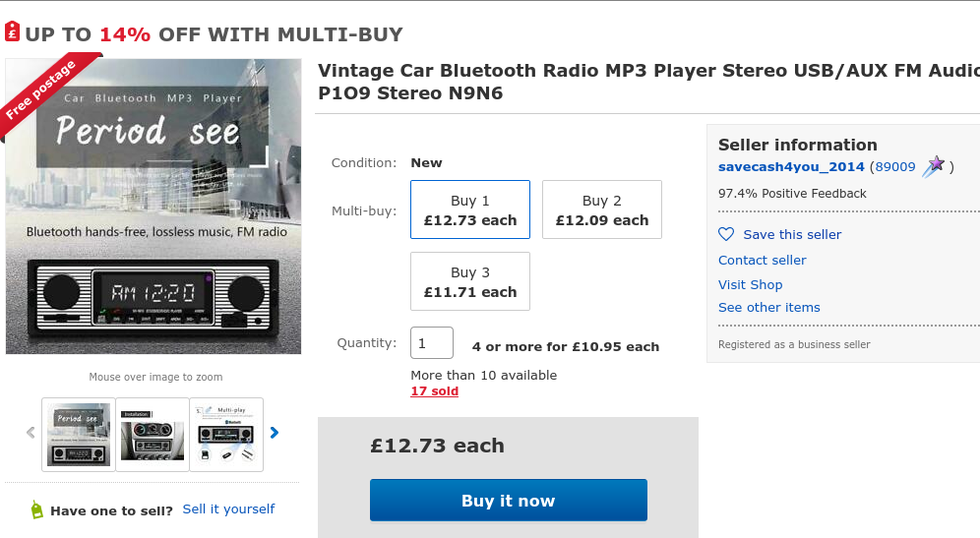Screen dimensions: 980x538
Task: Click the Sell it yourself link
Action: 228,508
